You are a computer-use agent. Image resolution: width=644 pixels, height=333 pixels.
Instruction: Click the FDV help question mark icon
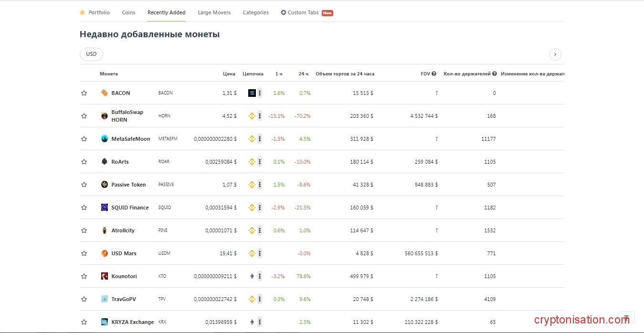[434, 74]
